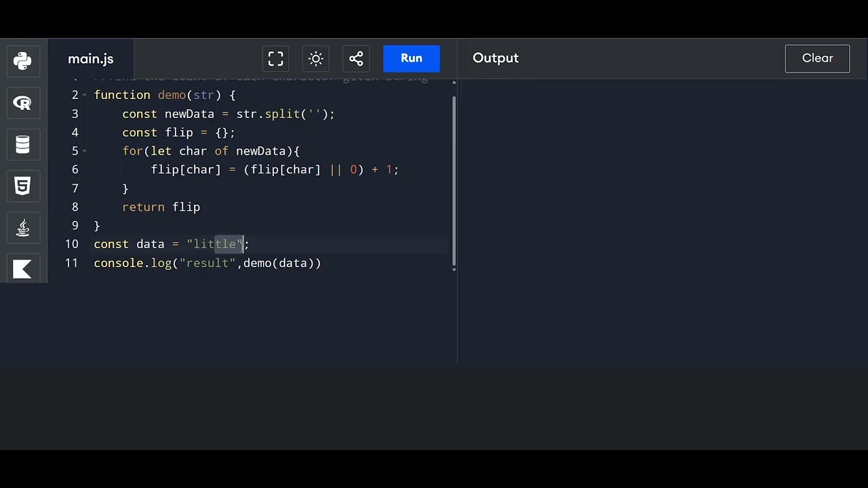Open the HTML5 editor icon
Image resolution: width=868 pixels, height=488 pixels.
22,186
